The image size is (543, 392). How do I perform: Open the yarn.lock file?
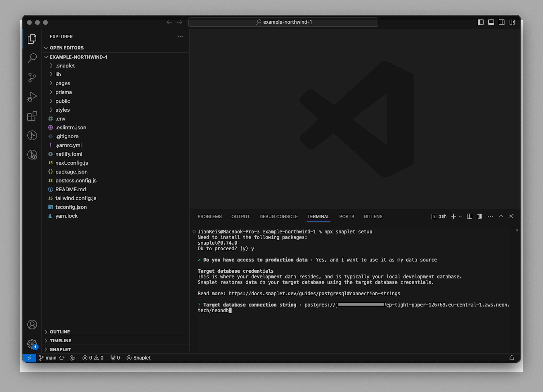pos(116,216)
